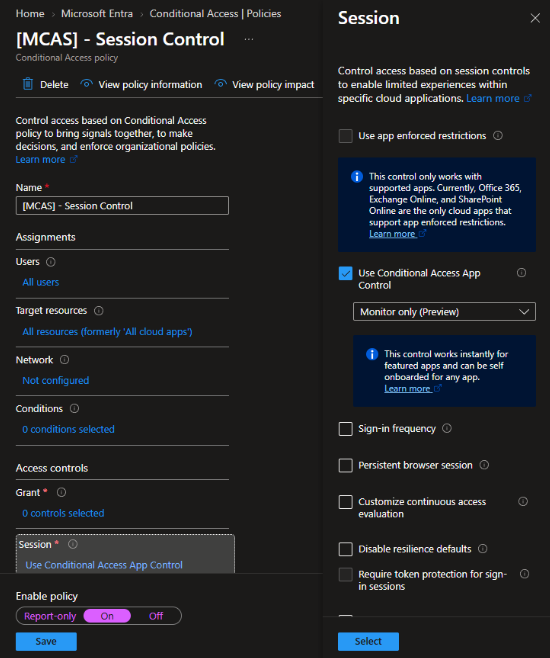Open the All users assignment link

pyautogui.click(x=41, y=282)
